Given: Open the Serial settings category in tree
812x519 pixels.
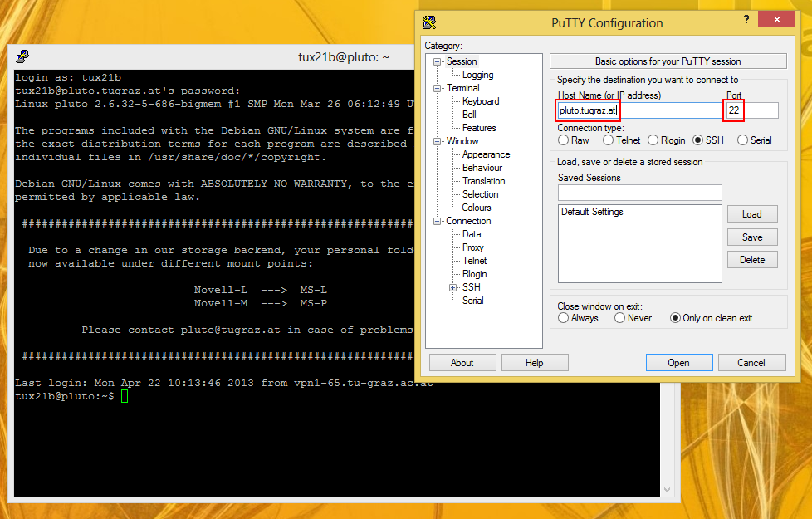Looking at the screenshot, I should click(472, 301).
